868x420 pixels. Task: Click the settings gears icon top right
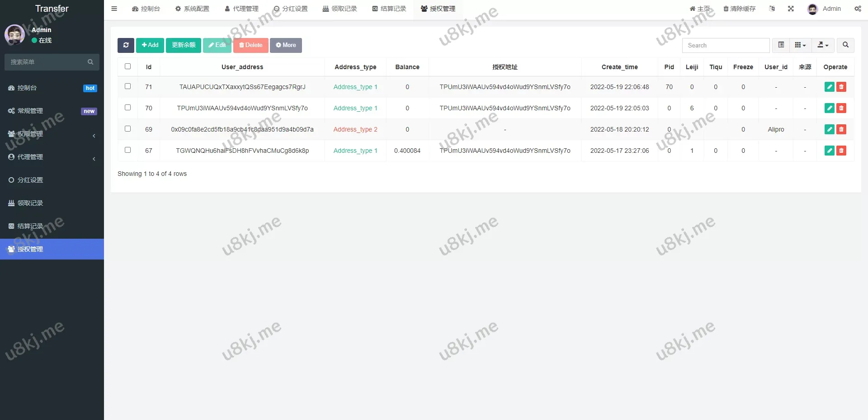click(857, 9)
